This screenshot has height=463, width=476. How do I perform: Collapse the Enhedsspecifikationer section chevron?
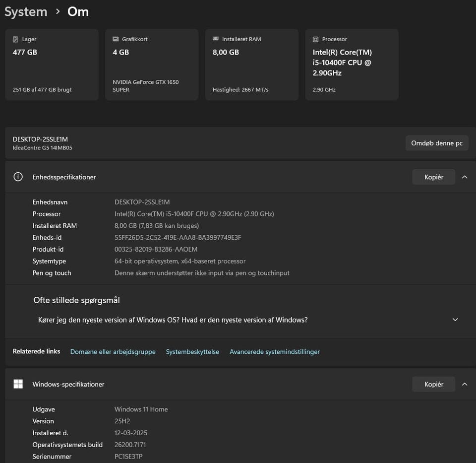(x=465, y=177)
